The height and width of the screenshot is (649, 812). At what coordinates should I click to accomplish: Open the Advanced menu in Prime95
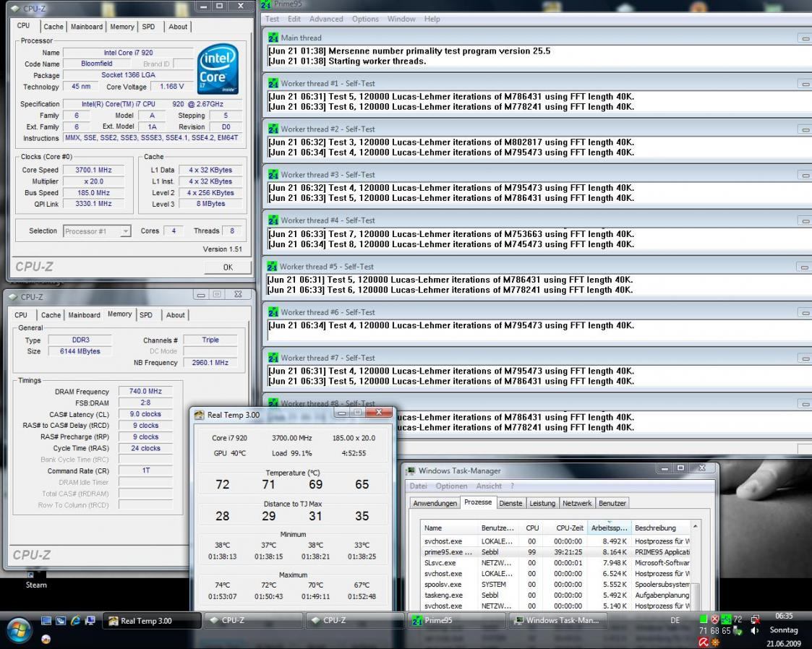click(326, 19)
